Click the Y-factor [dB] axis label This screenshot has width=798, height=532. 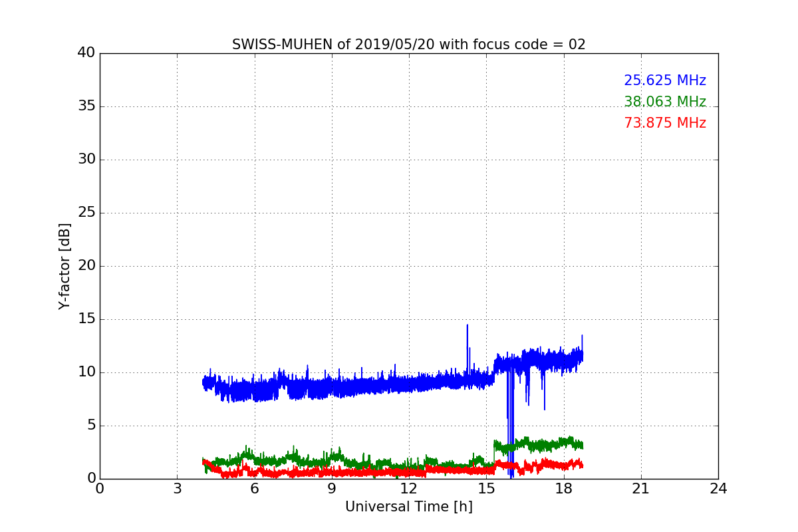[x=65, y=266]
